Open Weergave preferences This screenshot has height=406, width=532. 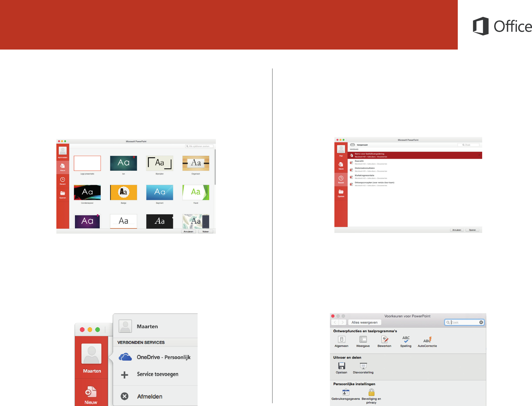click(363, 342)
